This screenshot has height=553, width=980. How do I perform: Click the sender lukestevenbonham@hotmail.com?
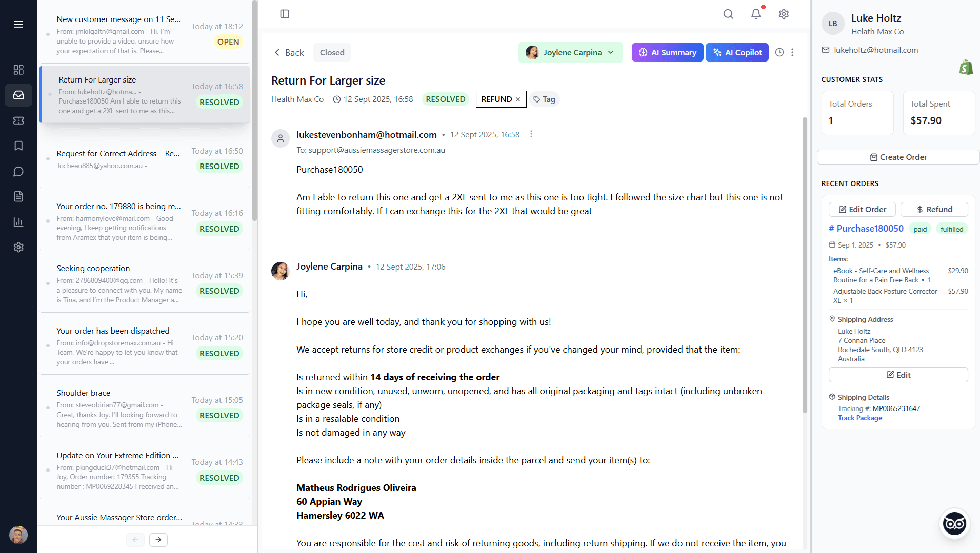click(x=367, y=134)
